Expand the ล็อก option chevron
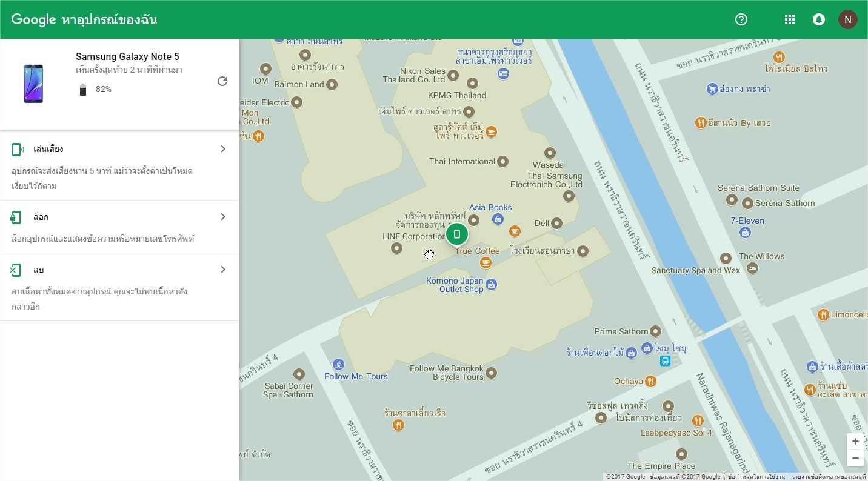The height and width of the screenshot is (481, 868). 223,217
